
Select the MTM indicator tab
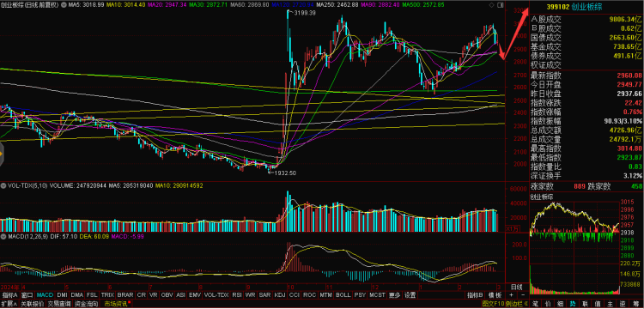click(326, 295)
